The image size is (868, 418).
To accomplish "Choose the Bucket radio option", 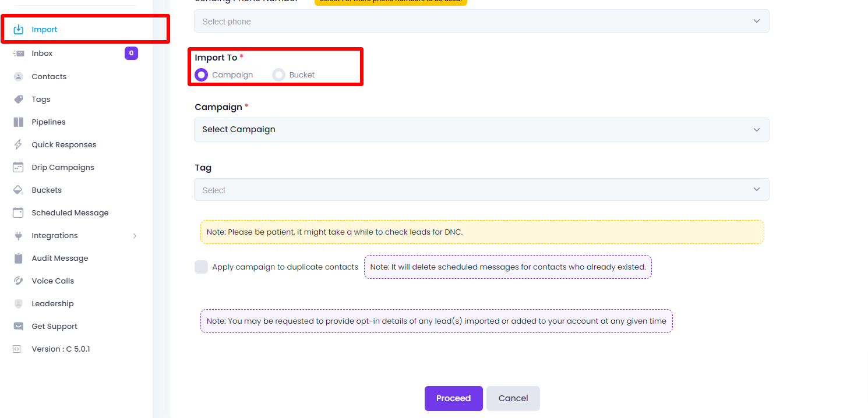I will (278, 75).
